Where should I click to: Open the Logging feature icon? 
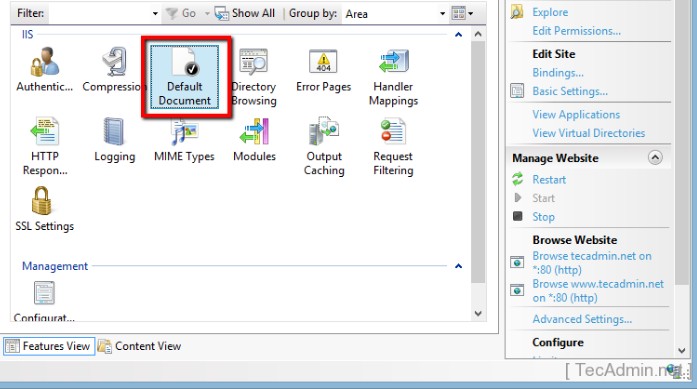pos(114,131)
